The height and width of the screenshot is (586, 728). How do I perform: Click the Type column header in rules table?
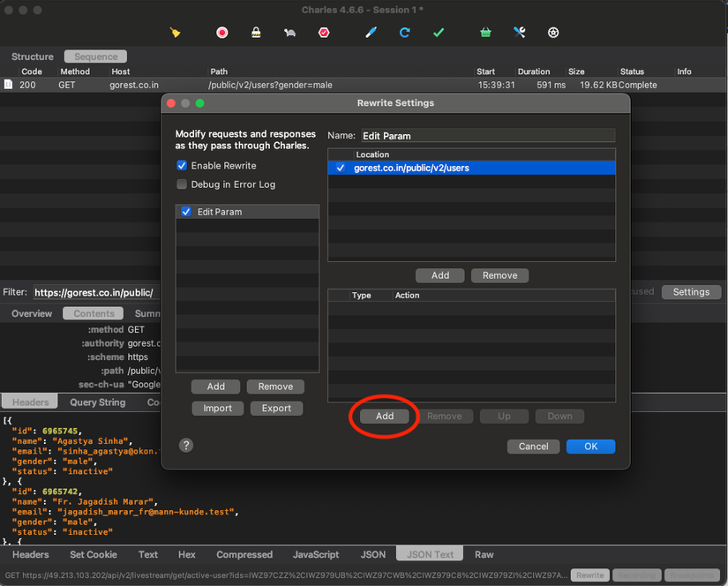click(x=361, y=296)
